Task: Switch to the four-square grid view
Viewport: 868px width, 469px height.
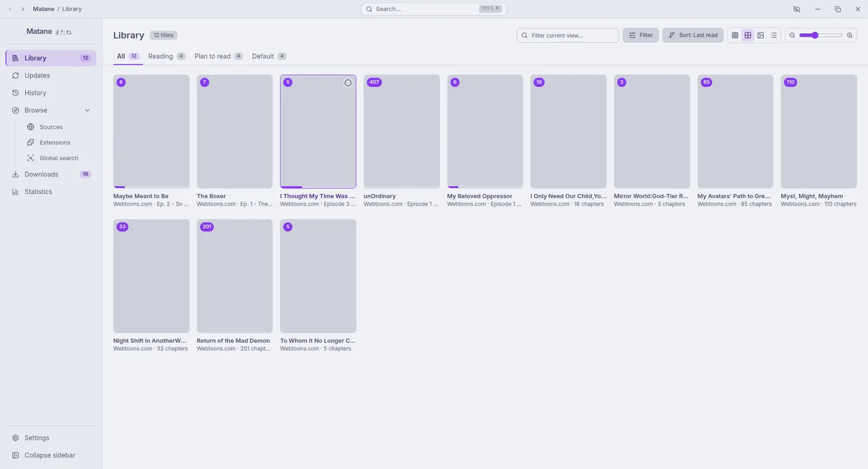Action: tap(748, 35)
